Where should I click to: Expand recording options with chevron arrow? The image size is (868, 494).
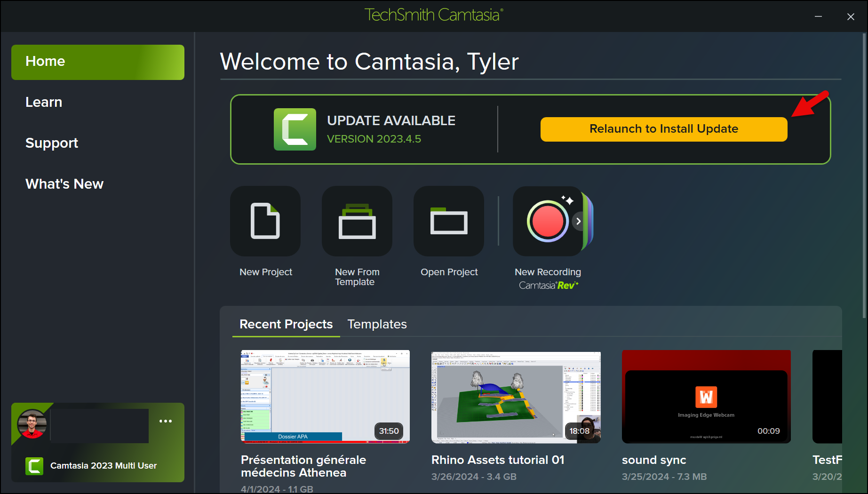point(578,221)
